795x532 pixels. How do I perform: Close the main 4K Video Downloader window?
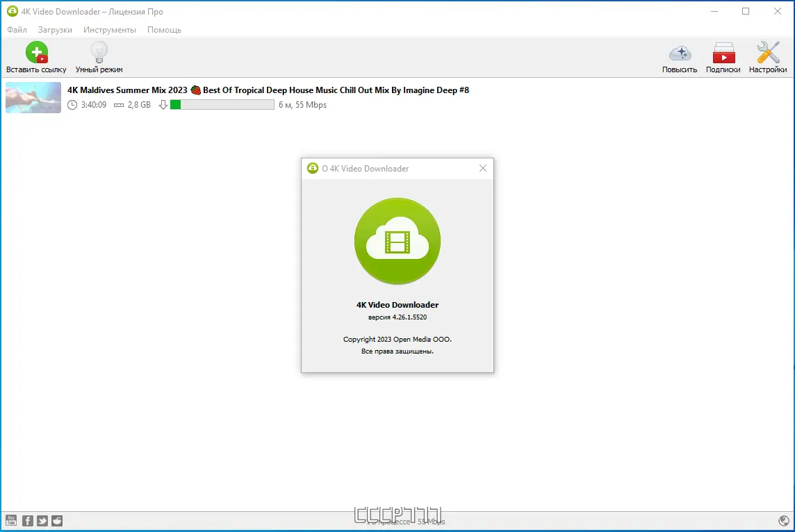click(x=777, y=11)
